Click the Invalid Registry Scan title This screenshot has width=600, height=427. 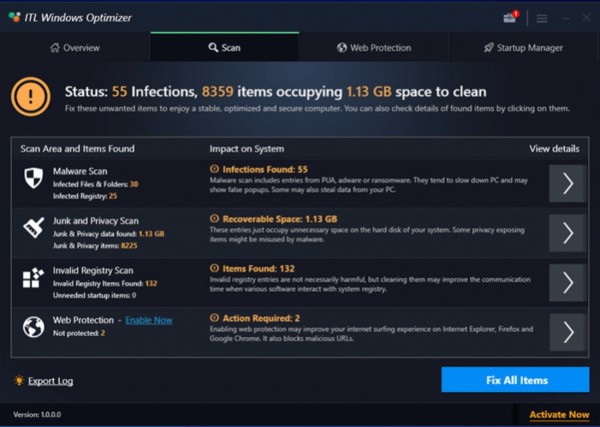[93, 271]
